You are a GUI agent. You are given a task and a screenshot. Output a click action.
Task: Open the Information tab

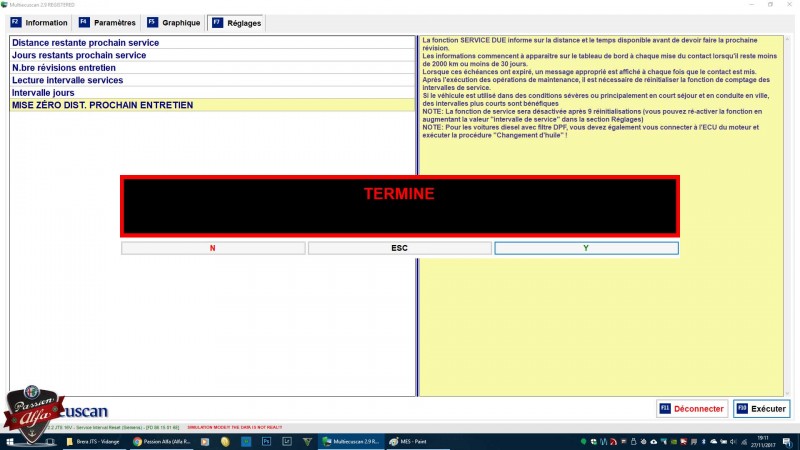coord(39,22)
